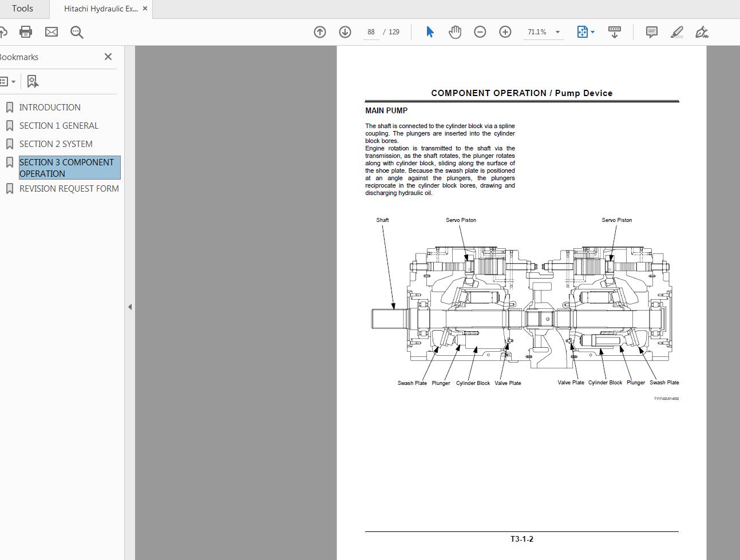
Task: Zoom out using the minus icon
Action: coord(480,31)
